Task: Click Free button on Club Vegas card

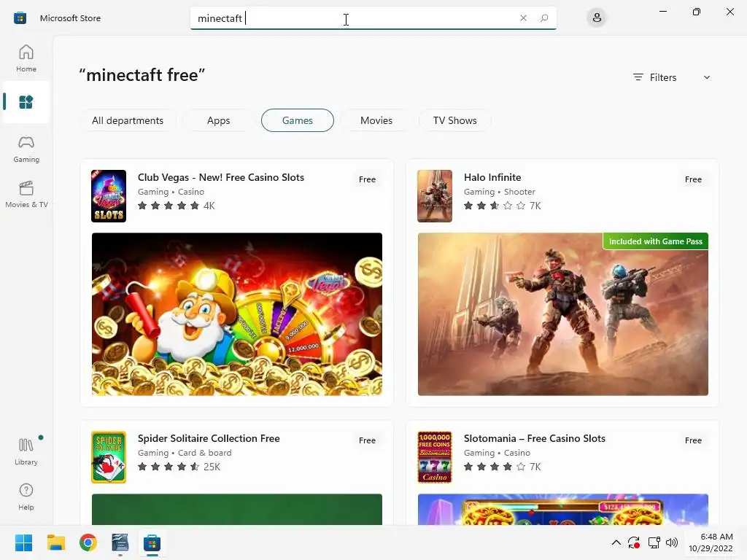Action: click(x=368, y=179)
